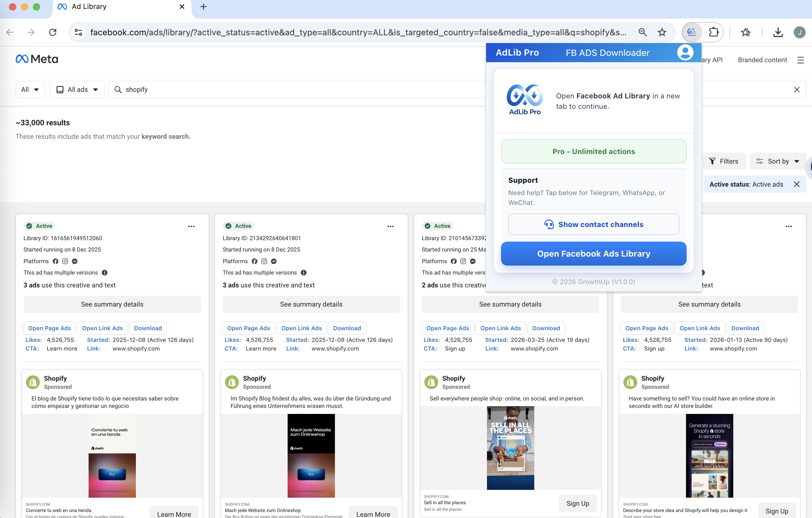Click Download on the third ad card

546,328
